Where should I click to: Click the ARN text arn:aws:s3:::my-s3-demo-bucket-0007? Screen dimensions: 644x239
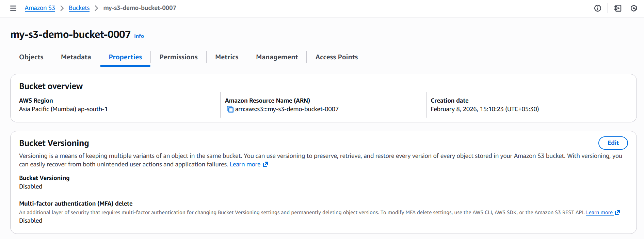tap(287, 109)
